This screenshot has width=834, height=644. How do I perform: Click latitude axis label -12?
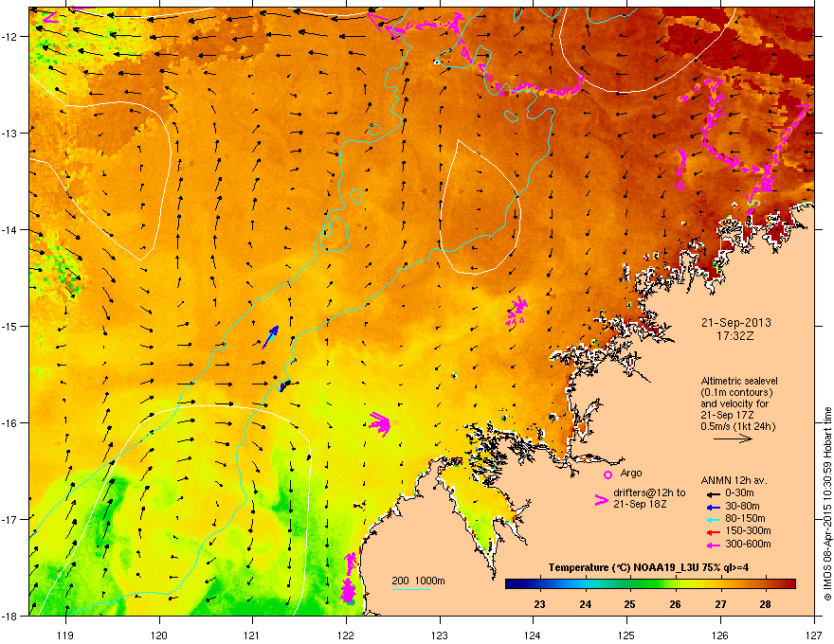tap(11, 37)
